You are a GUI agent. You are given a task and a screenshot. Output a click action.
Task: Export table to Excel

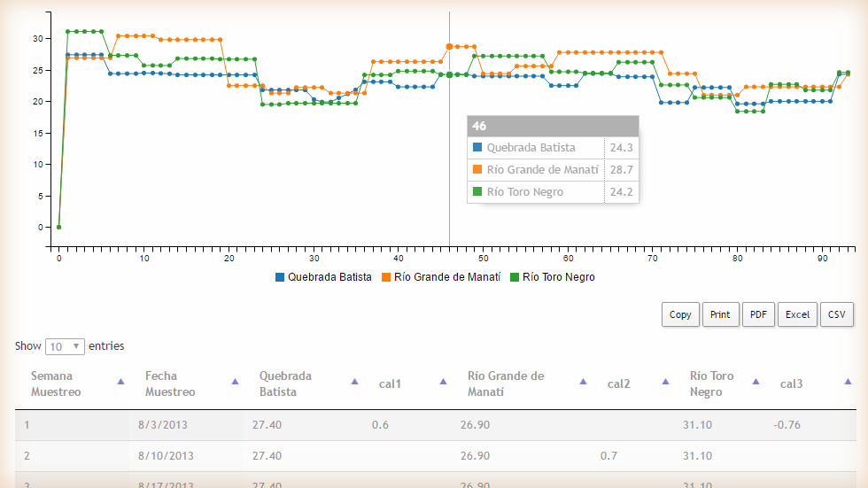[797, 314]
